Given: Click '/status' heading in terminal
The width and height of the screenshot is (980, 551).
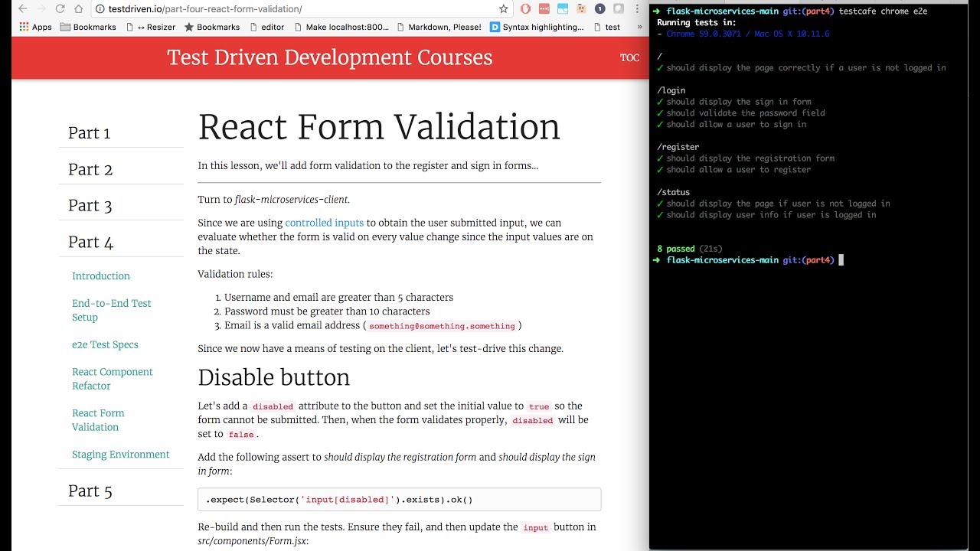Looking at the screenshot, I should [673, 193].
